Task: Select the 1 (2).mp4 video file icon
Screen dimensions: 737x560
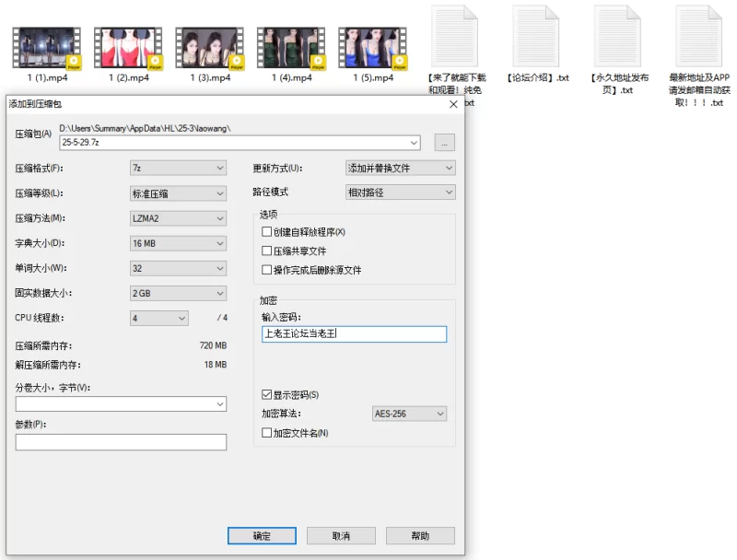Action: click(128, 48)
